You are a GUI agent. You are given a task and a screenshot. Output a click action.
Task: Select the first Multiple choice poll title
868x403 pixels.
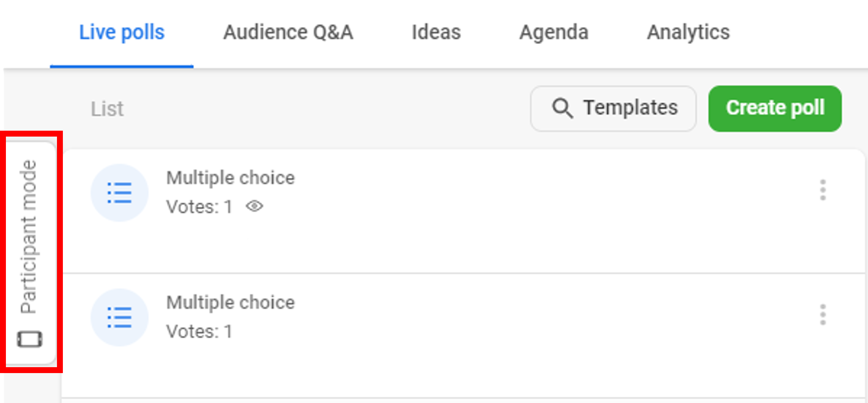tap(230, 178)
